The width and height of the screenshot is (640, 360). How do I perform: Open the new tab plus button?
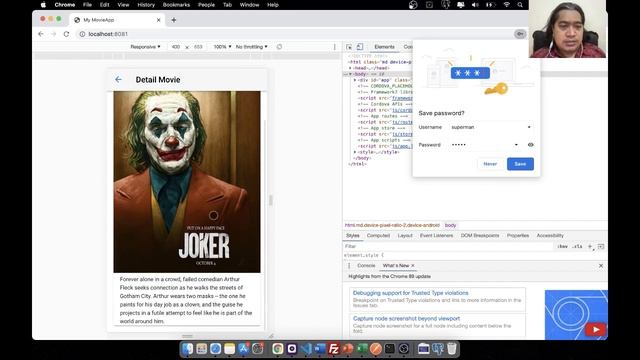tap(173, 20)
